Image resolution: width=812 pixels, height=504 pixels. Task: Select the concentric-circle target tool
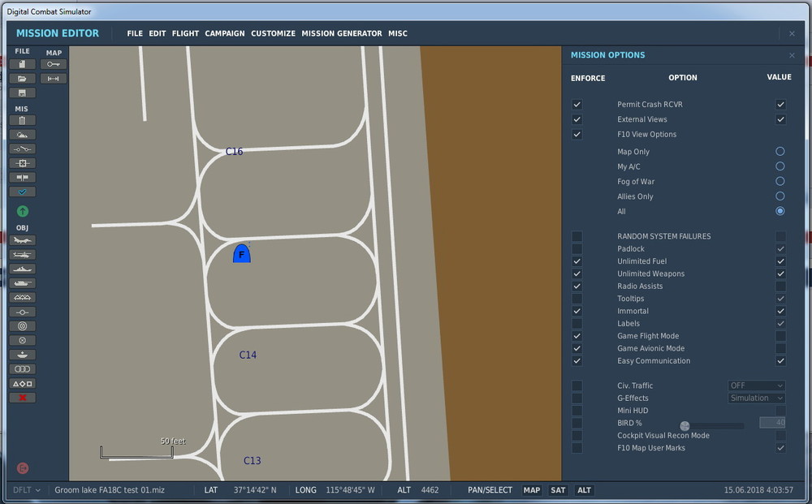tap(22, 326)
